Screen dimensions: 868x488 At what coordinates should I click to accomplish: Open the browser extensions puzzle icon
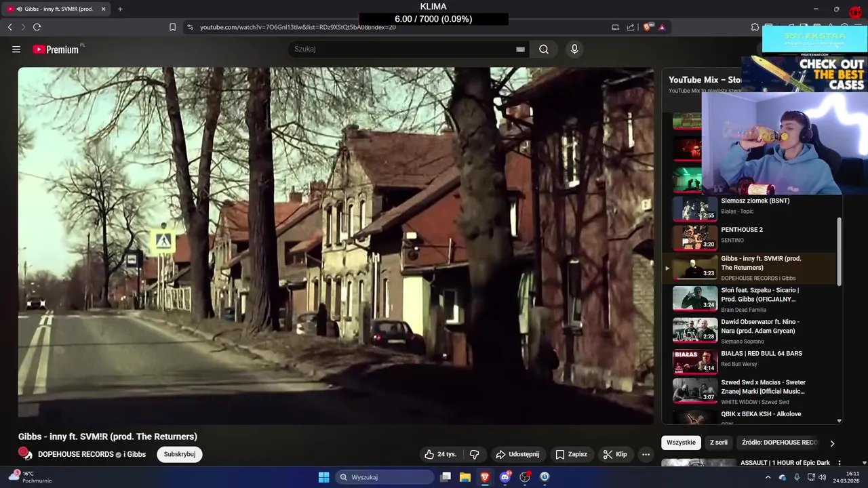click(755, 27)
